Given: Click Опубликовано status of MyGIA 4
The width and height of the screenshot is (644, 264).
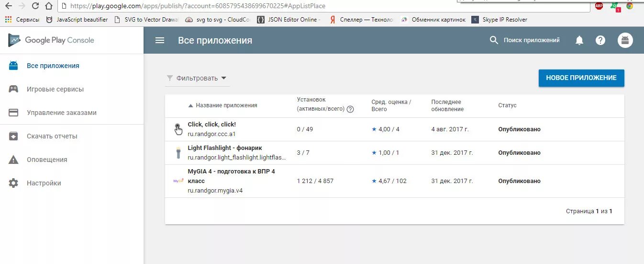Looking at the screenshot, I should (x=519, y=181).
